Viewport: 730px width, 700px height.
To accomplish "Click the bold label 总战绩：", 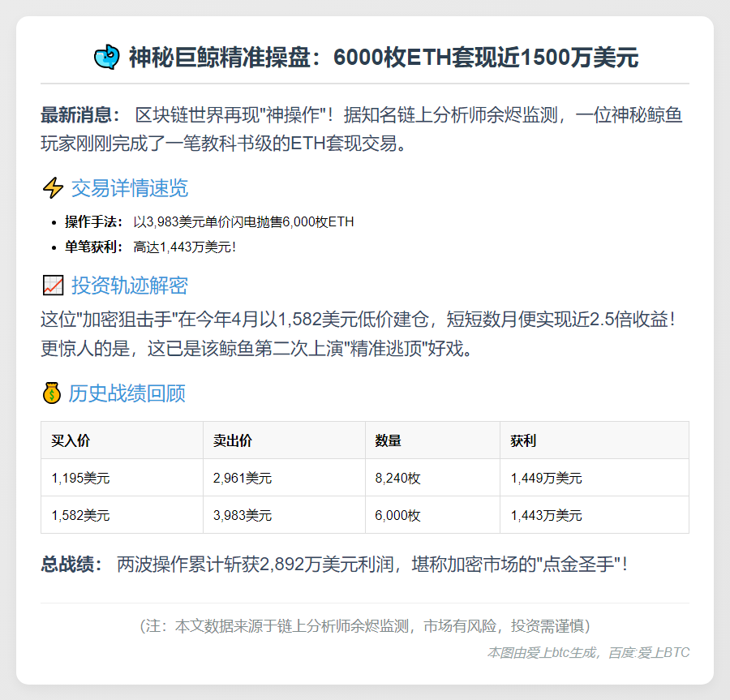I will pyautogui.click(x=71, y=564).
